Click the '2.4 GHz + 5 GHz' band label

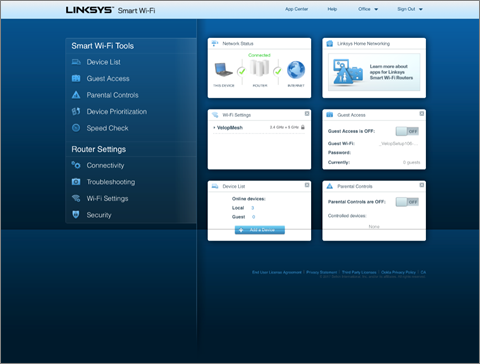click(x=284, y=127)
